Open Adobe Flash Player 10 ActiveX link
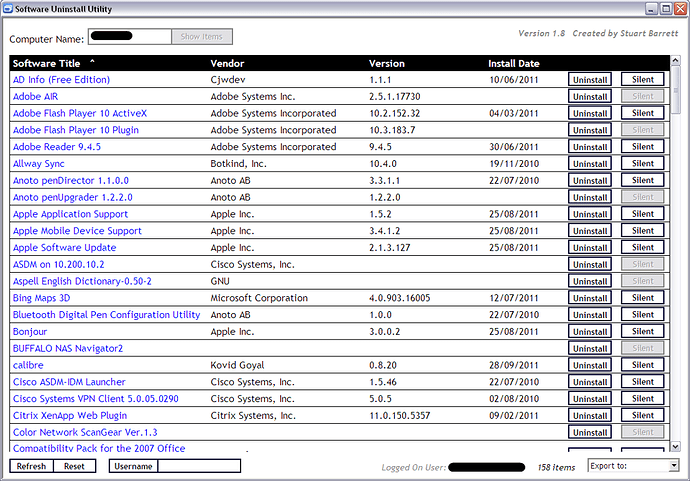Screen dimensions: 690x481 coord(80,113)
